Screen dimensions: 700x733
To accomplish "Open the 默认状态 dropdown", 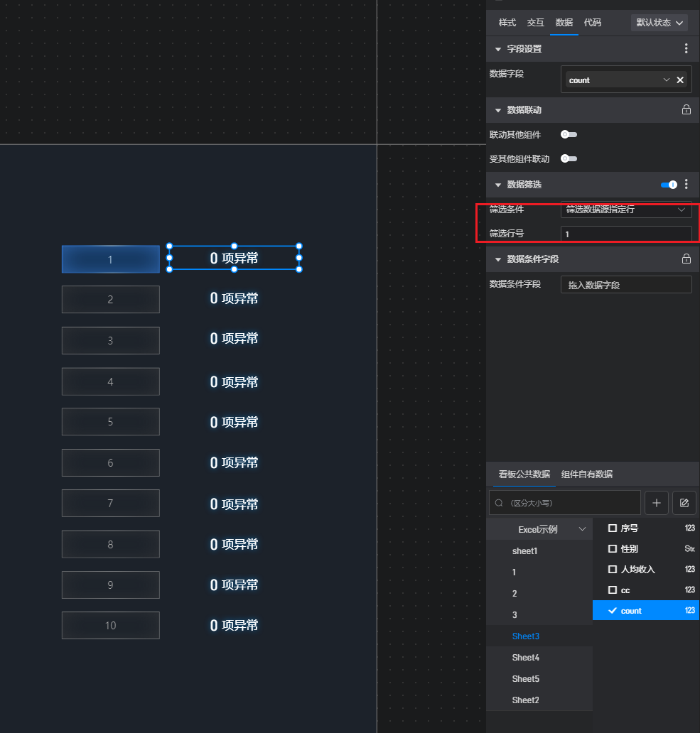I will [x=659, y=23].
